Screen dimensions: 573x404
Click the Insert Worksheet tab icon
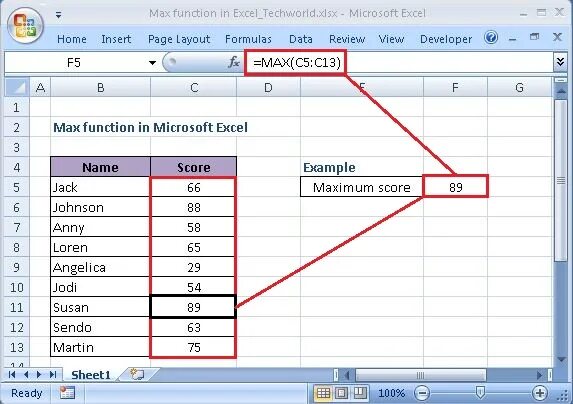(137, 374)
